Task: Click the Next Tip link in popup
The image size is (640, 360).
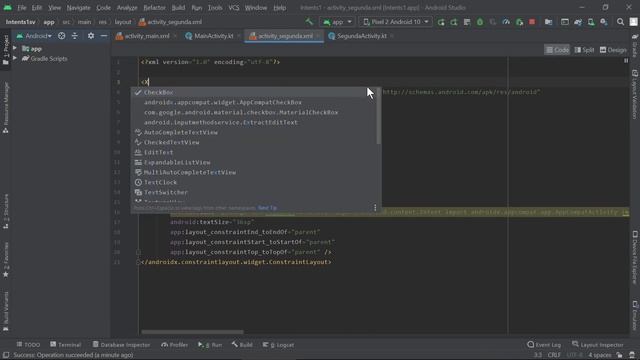Action: 267,208
